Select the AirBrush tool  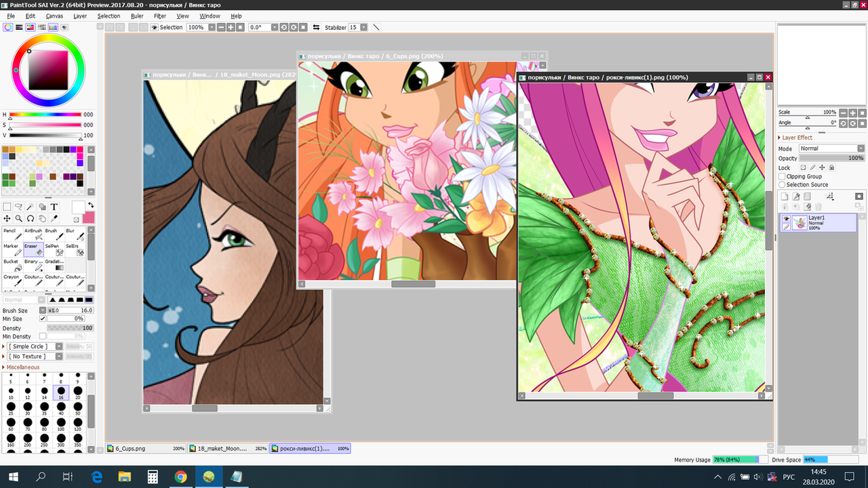coord(33,235)
